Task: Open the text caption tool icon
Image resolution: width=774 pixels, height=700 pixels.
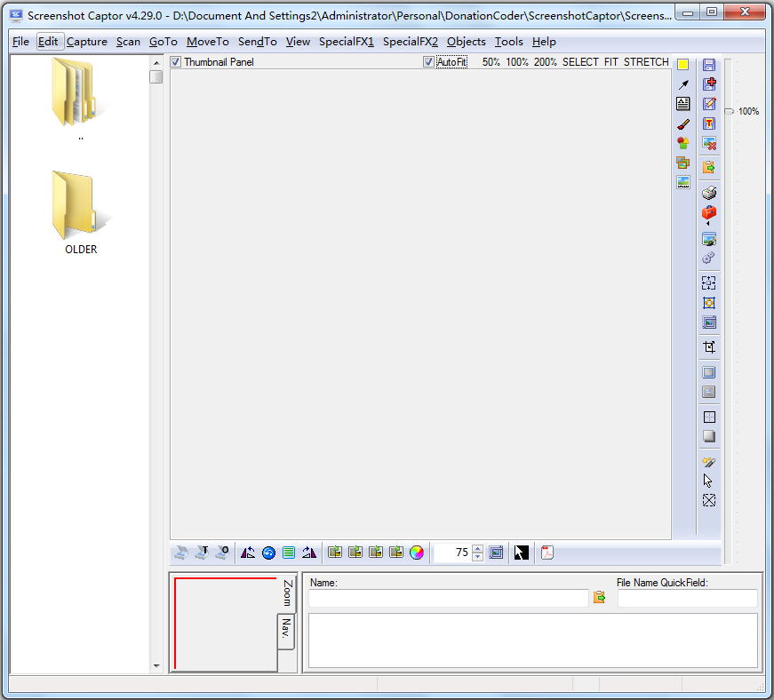Action: 683,104
